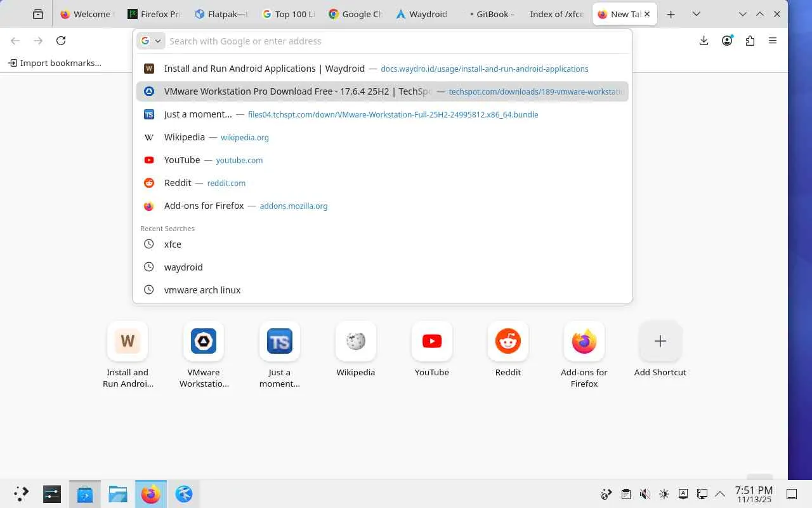This screenshot has height=508, width=812.
Task: Open the Dolphin file manager from taskbar
Action: click(118, 494)
